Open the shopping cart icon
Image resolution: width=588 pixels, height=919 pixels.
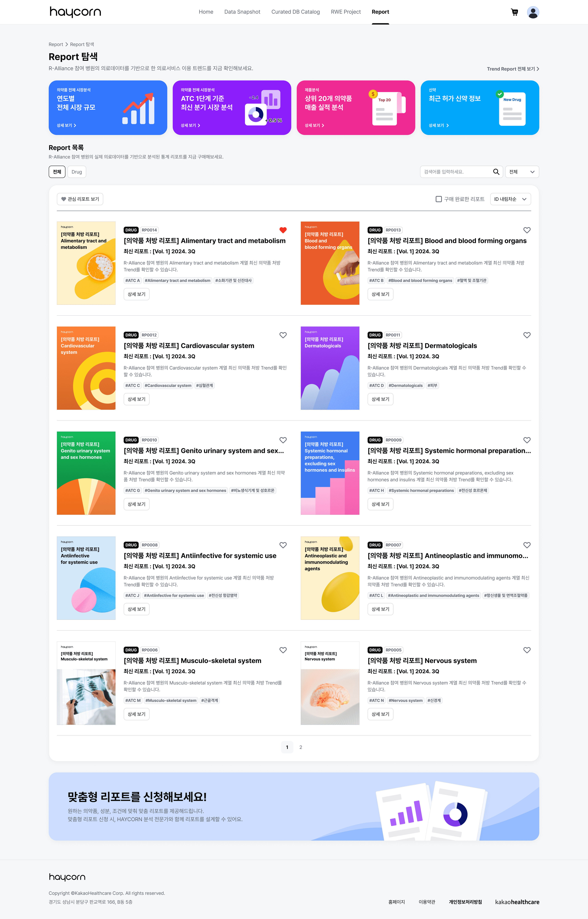click(514, 12)
